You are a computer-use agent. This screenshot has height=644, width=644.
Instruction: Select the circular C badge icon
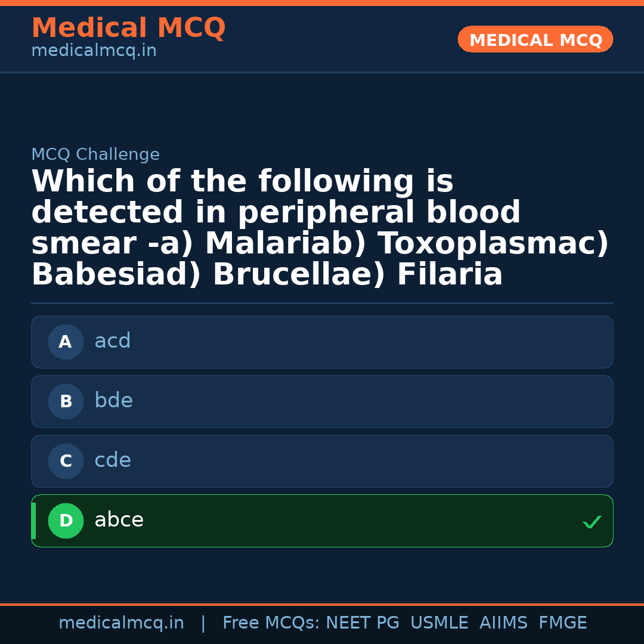[66, 461]
